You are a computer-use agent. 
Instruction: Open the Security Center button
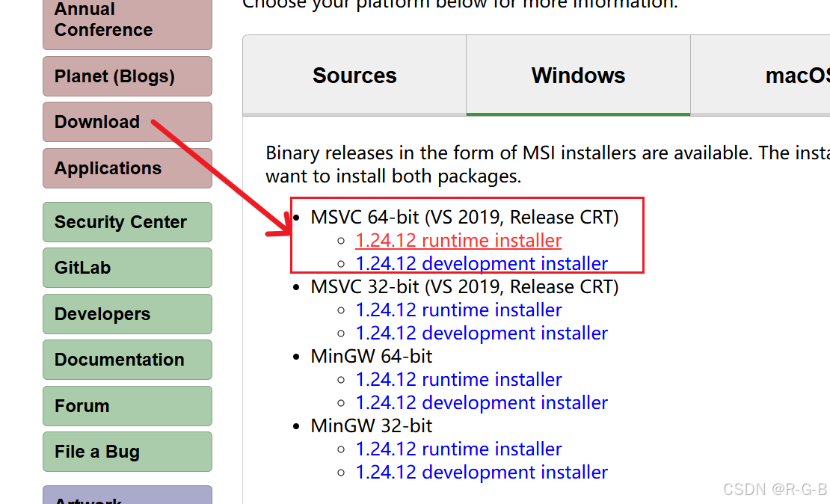(x=127, y=222)
